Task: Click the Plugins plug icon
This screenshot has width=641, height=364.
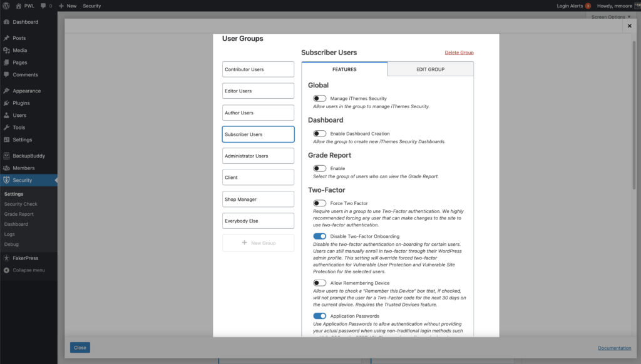Action: click(x=6, y=103)
